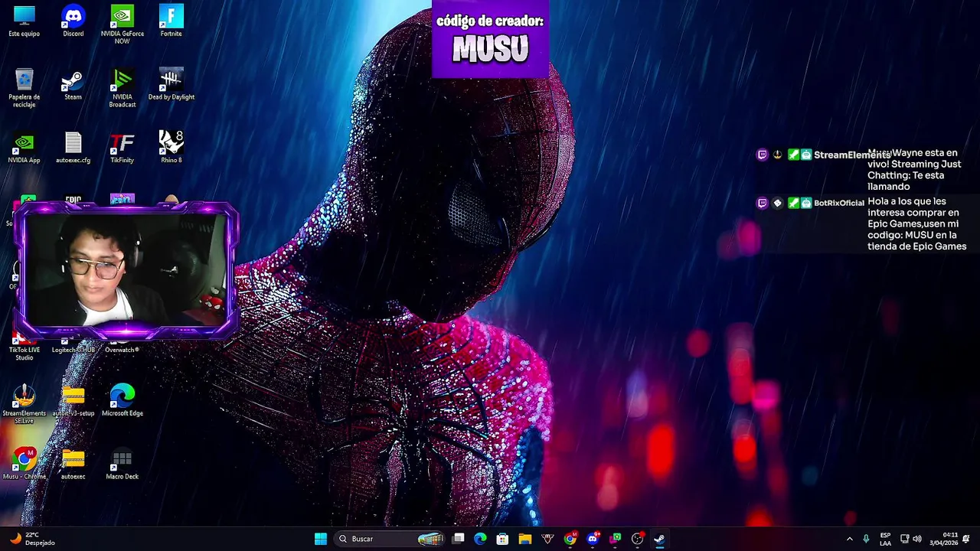Select the autotk-v3-setup folder icon
The image size is (980, 551).
click(73, 400)
